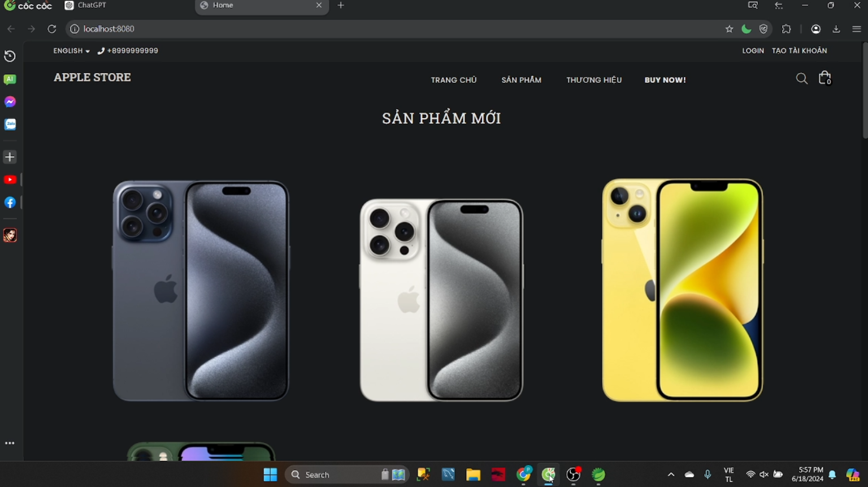The height and width of the screenshot is (487, 868).
Task: Open the 5:57 PM clock and calendar
Action: coord(808,475)
